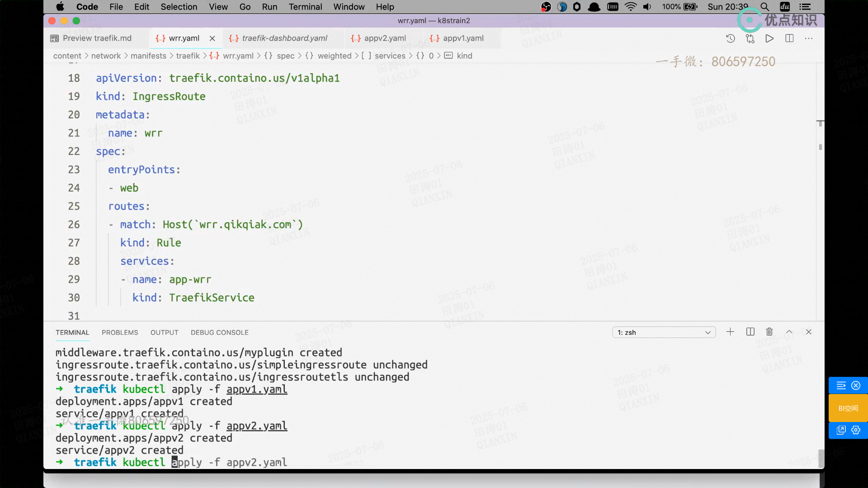Split the editor to the right
Viewport: 868px width, 488px height.
click(x=789, y=38)
